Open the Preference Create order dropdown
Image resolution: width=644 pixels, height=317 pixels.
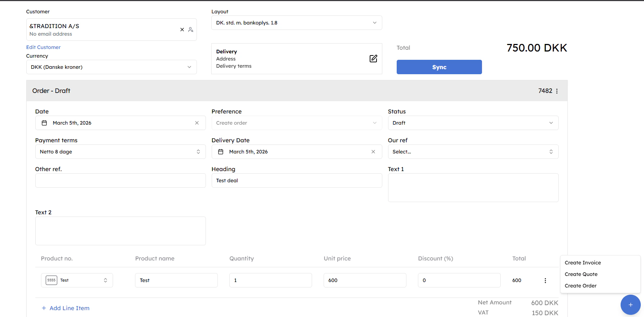(297, 123)
